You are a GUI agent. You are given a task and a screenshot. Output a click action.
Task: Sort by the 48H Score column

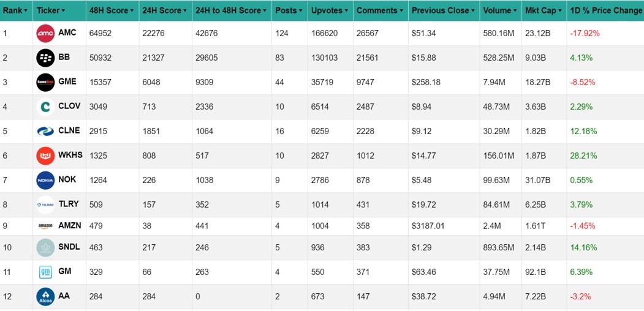point(112,10)
